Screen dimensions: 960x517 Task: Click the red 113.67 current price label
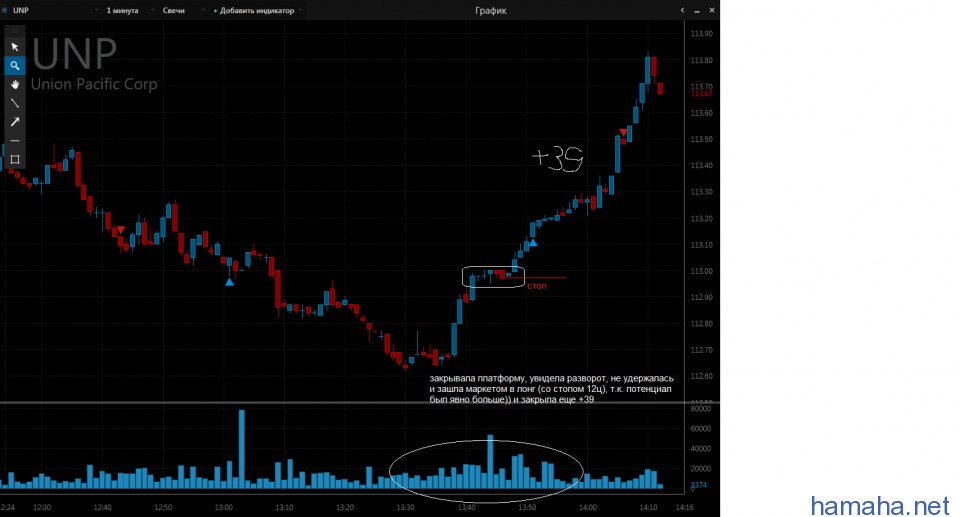pos(702,94)
